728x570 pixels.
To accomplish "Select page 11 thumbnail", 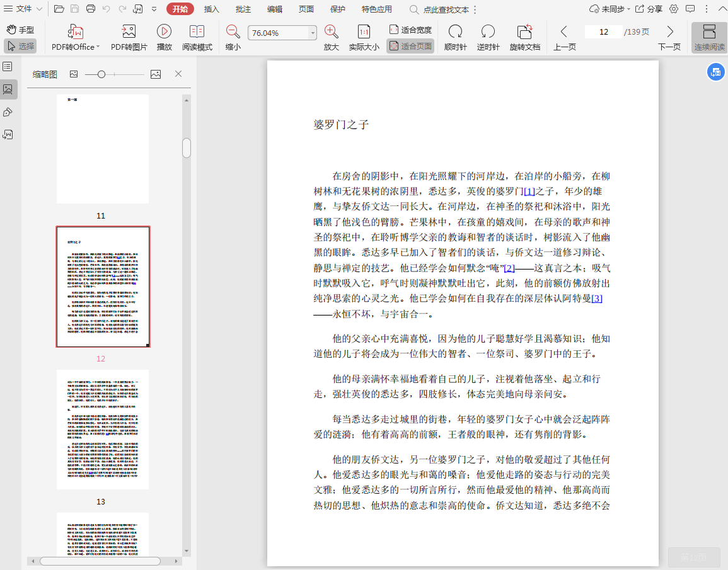I will (x=103, y=149).
